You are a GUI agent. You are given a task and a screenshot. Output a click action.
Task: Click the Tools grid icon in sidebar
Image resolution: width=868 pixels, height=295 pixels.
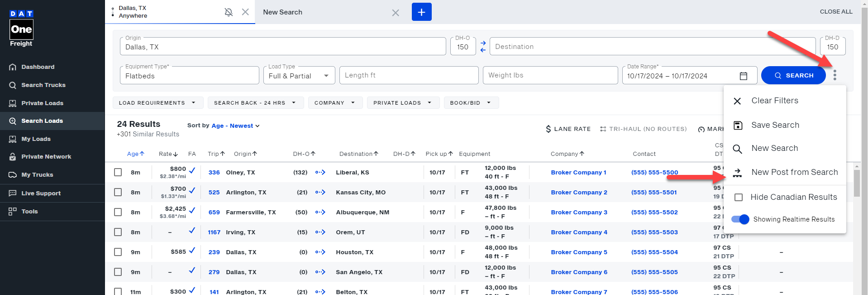tap(13, 212)
